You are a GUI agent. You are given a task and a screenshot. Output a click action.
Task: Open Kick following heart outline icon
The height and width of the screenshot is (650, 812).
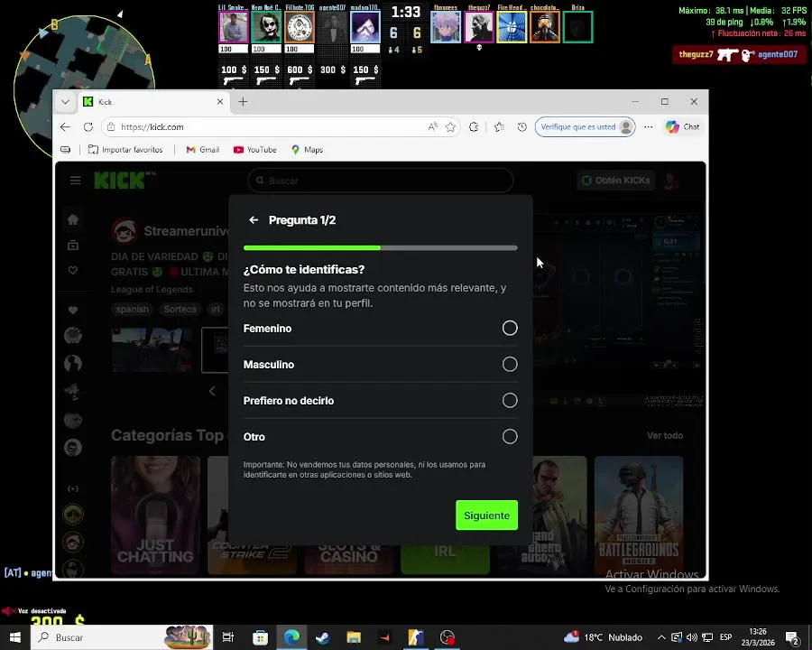coord(73,271)
